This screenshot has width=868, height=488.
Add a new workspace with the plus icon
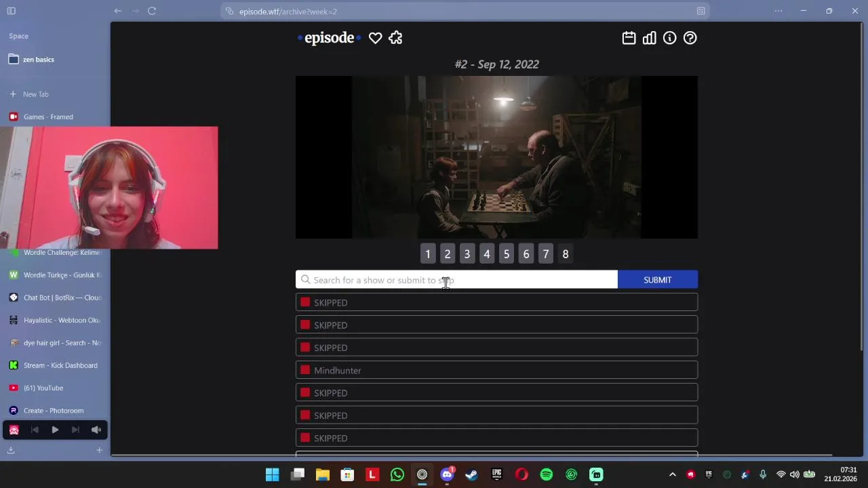pos(99,450)
